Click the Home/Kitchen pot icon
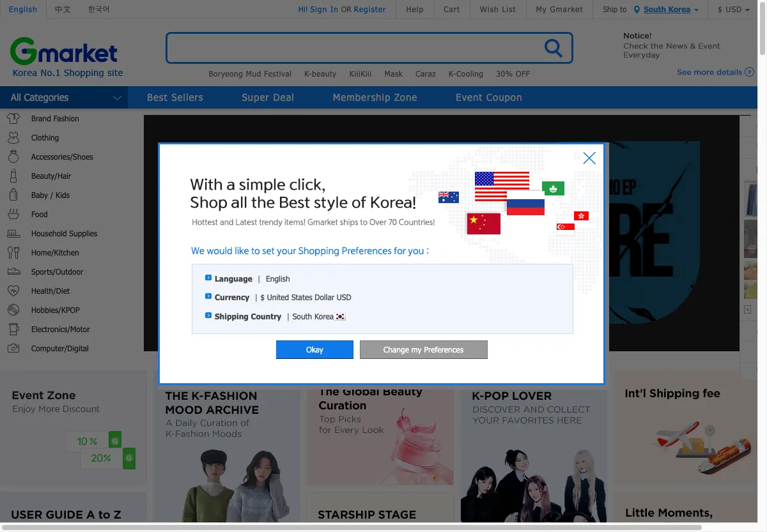This screenshot has width=767, height=532. (x=13, y=252)
